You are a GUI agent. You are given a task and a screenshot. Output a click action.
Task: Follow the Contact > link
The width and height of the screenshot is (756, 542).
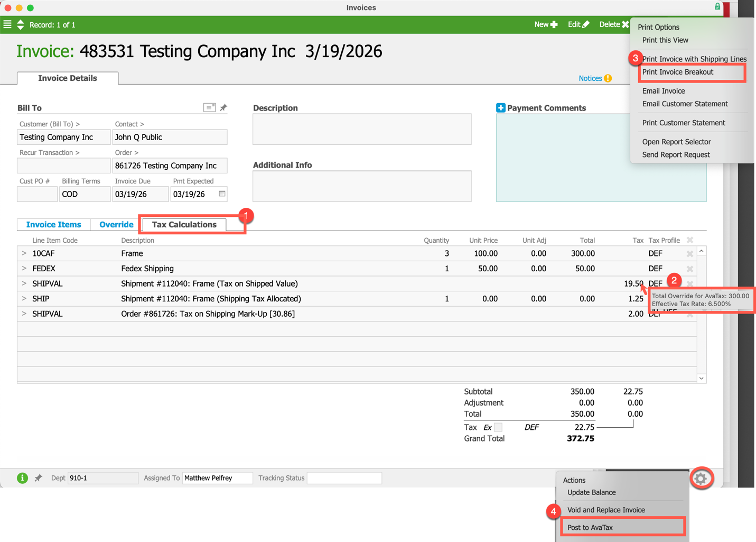129,124
